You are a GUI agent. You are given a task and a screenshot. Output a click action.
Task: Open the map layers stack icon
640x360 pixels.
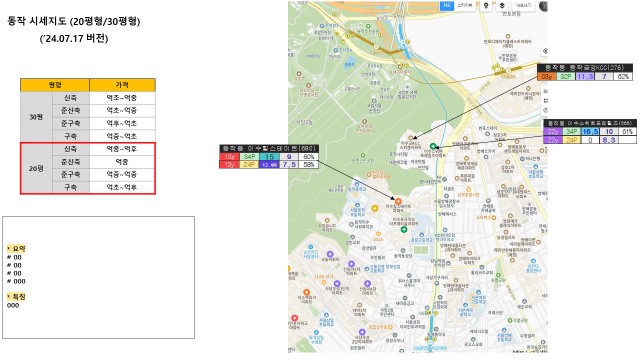click(502, 6)
